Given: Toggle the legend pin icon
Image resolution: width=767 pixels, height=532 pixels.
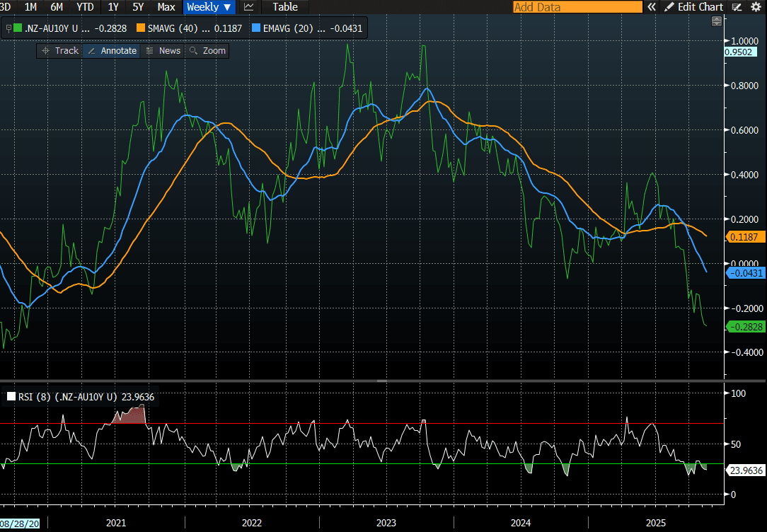Looking at the screenshot, I should point(7,29).
